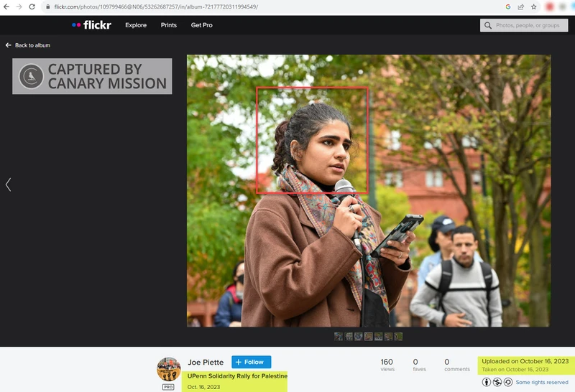575x392 pixels.
Task: Click the Get Pro link
Action: point(202,25)
